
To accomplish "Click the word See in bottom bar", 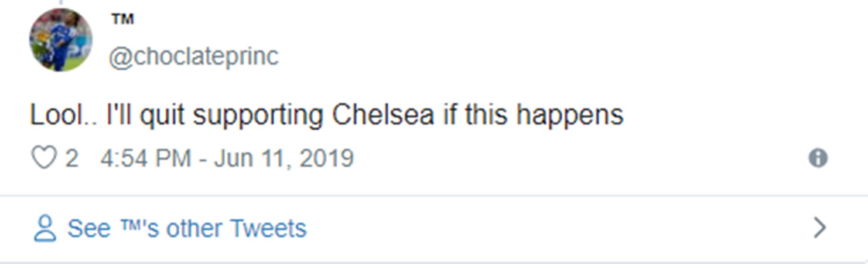I will [89, 228].
